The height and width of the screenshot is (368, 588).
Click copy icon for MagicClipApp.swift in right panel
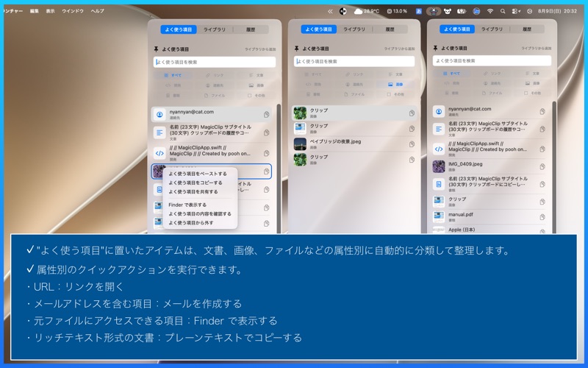[x=542, y=149]
